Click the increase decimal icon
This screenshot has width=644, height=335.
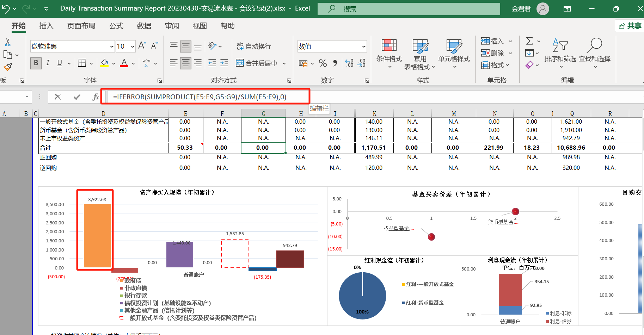point(349,63)
